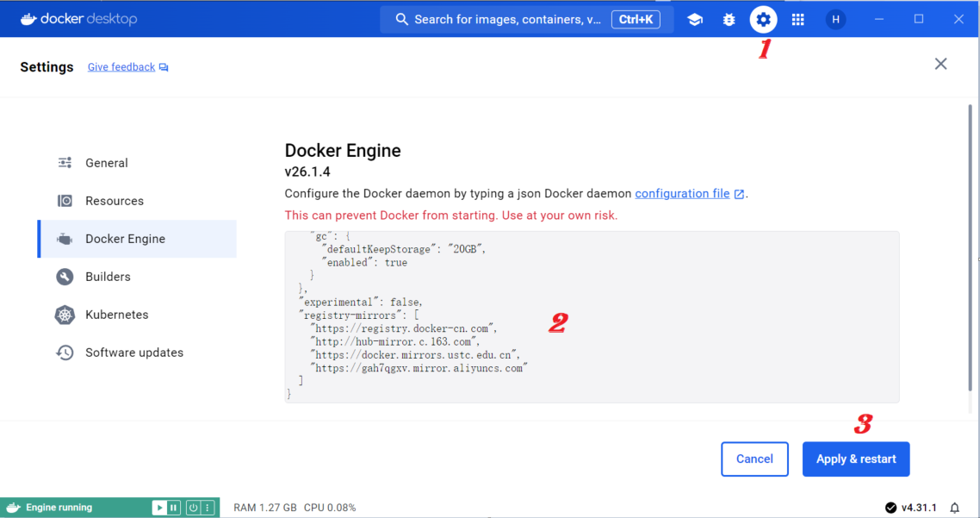
Task: Open the General settings tab
Action: pos(137,163)
